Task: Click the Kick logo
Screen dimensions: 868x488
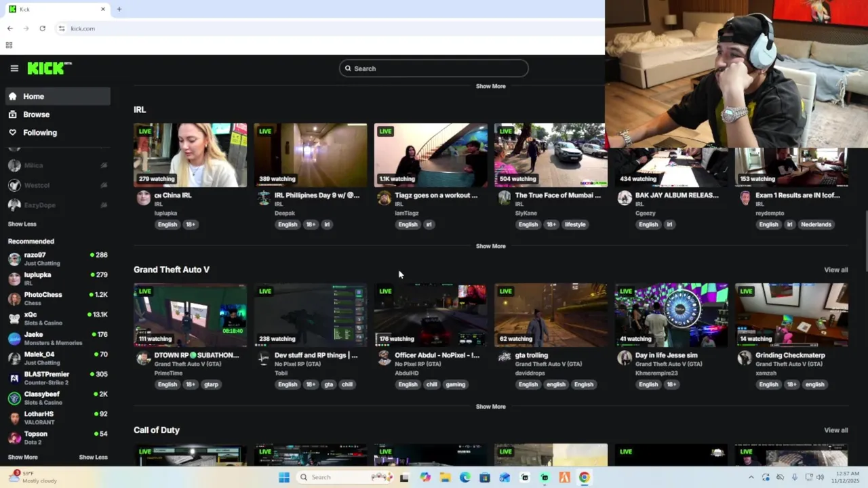Action: tap(49, 68)
